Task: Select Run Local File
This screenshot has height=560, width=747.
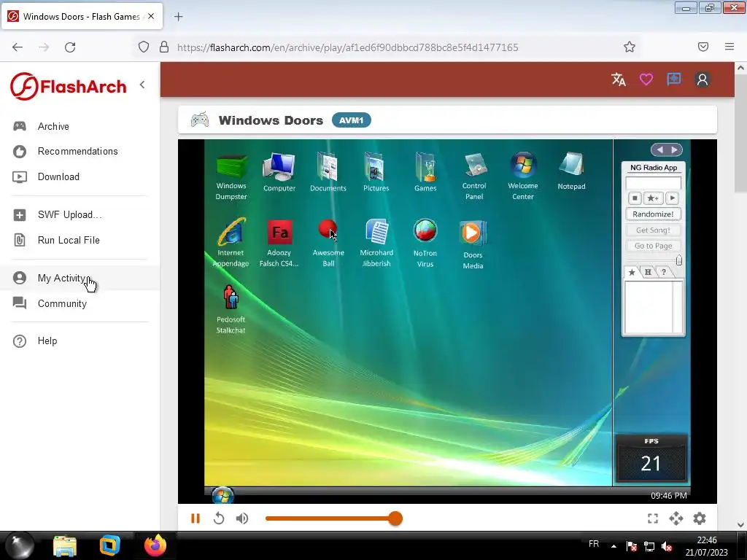Action: 80,240
